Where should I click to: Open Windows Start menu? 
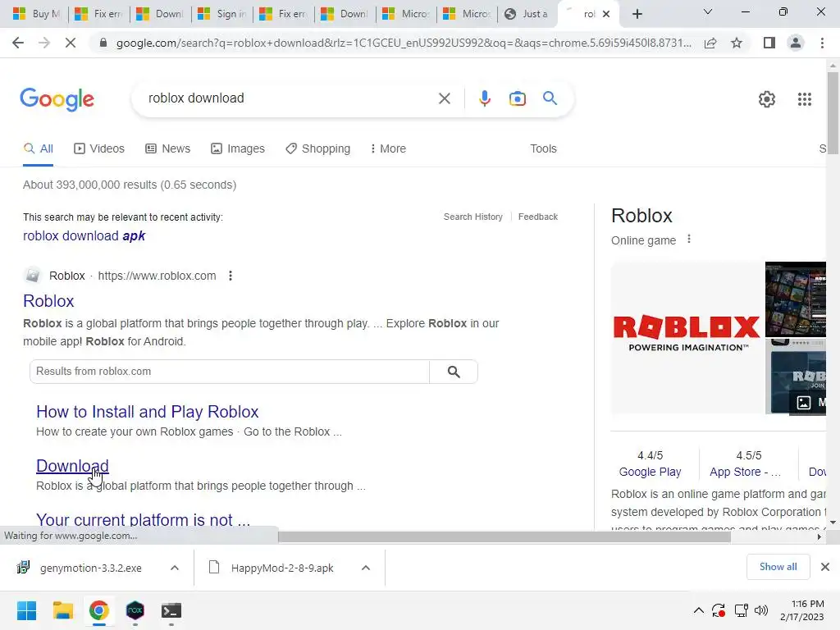pyautogui.click(x=26, y=610)
